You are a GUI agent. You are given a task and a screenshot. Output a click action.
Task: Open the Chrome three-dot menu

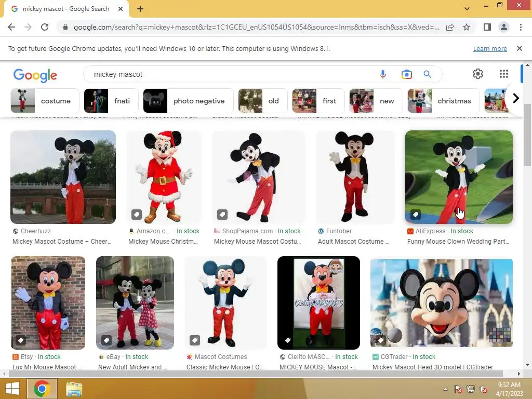tap(521, 27)
